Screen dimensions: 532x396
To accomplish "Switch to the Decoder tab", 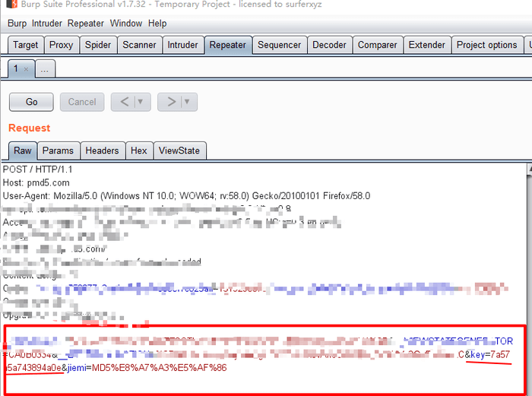I will (x=329, y=45).
